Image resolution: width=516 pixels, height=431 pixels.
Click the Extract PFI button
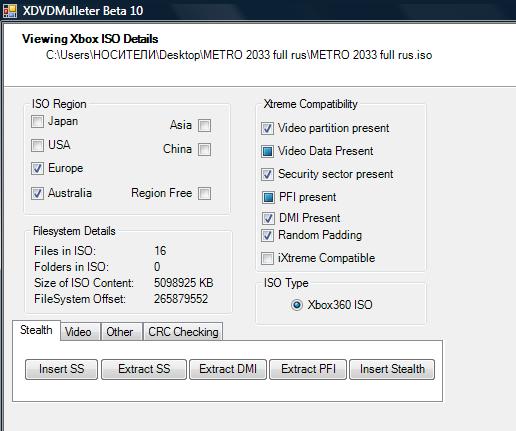[x=308, y=369]
